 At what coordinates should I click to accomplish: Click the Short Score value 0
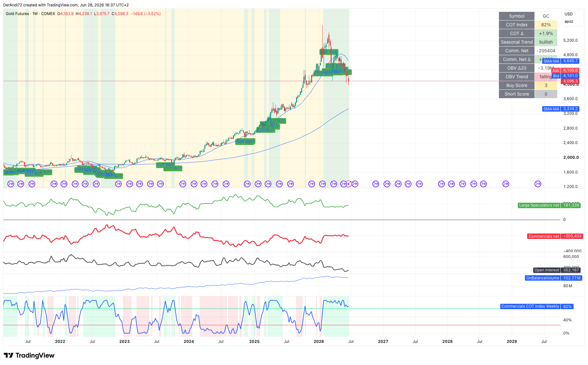click(x=546, y=94)
